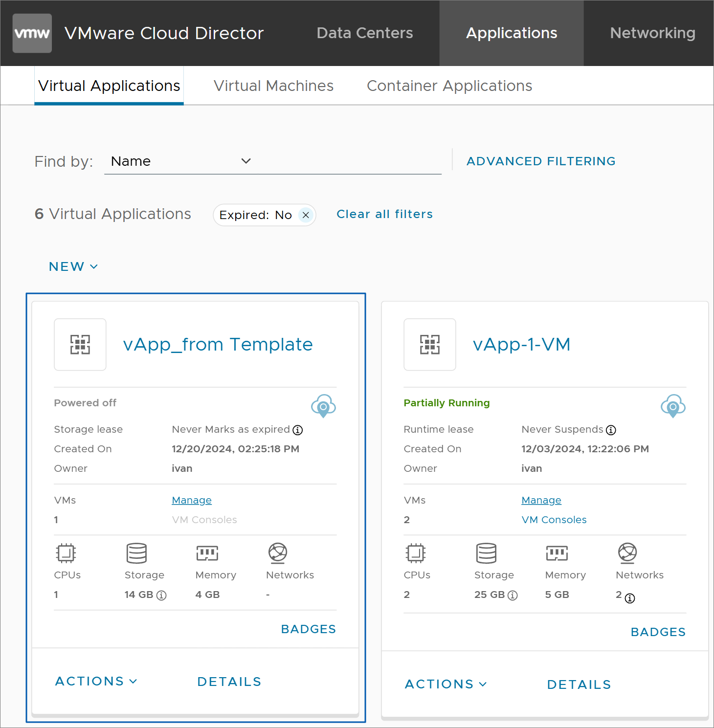Click the CPUs icon in vApp-1-VM card
Screen dimensions: 714x728
(415, 553)
